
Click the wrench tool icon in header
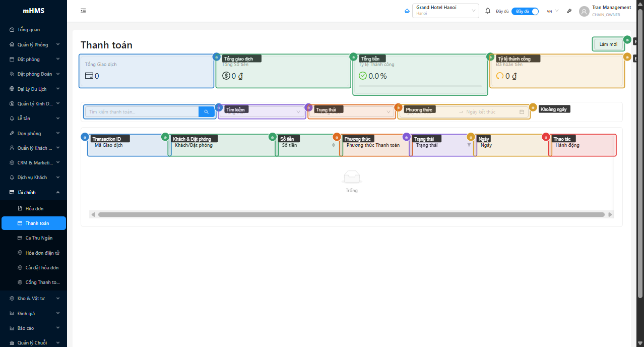(x=569, y=11)
